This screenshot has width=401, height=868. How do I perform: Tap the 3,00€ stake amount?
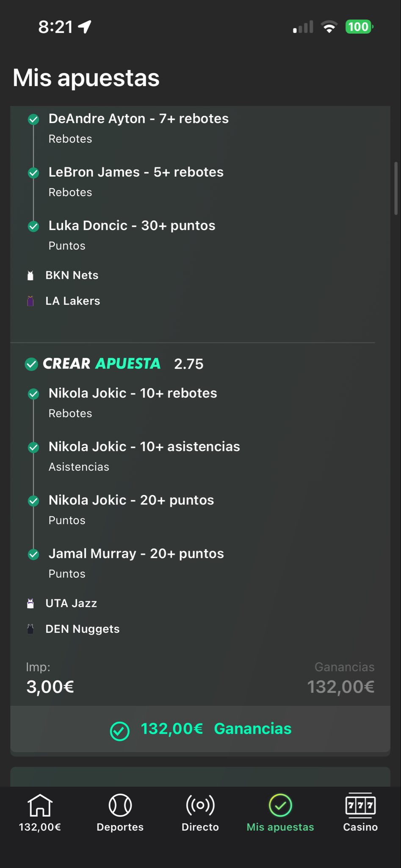coord(50,687)
